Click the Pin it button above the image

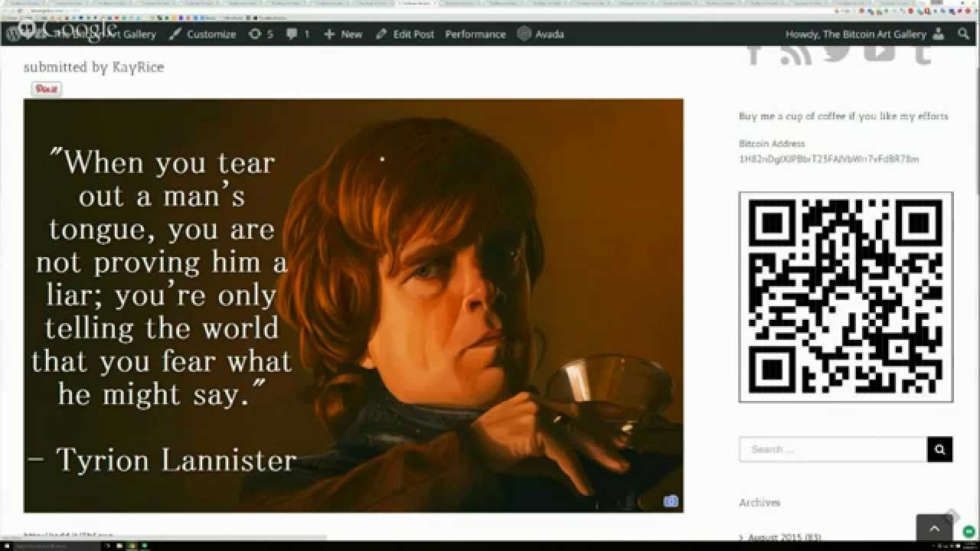[47, 89]
